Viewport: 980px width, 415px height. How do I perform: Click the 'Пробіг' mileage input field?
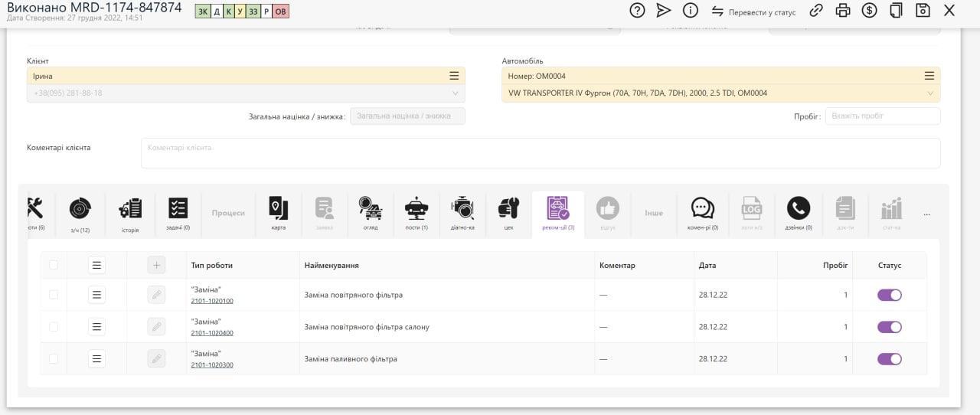click(x=882, y=116)
